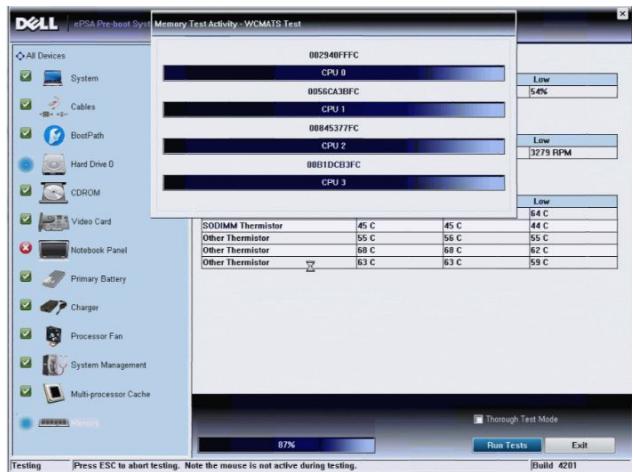
Task: Click the 87% overall progress bar
Action: [x=287, y=445]
